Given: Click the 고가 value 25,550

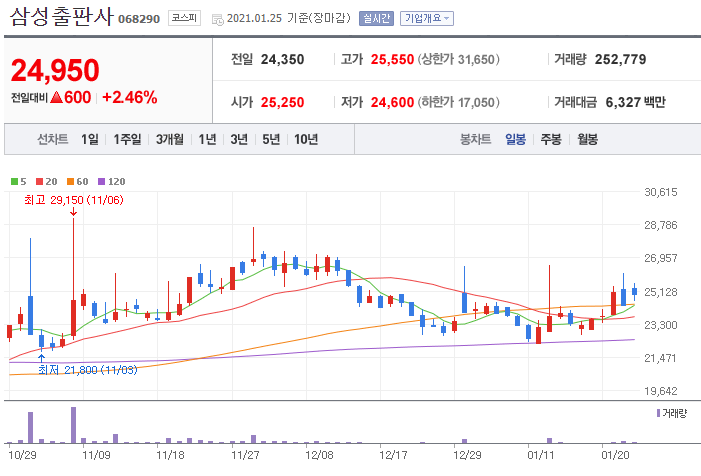Looking at the screenshot, I should point(392,59).
